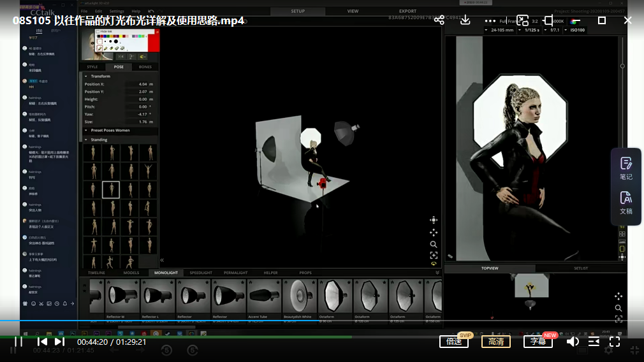Collapse the Preset Poses Women section
Screen dimensions: 644x362
pyautogui.click(x=86, y=130)
